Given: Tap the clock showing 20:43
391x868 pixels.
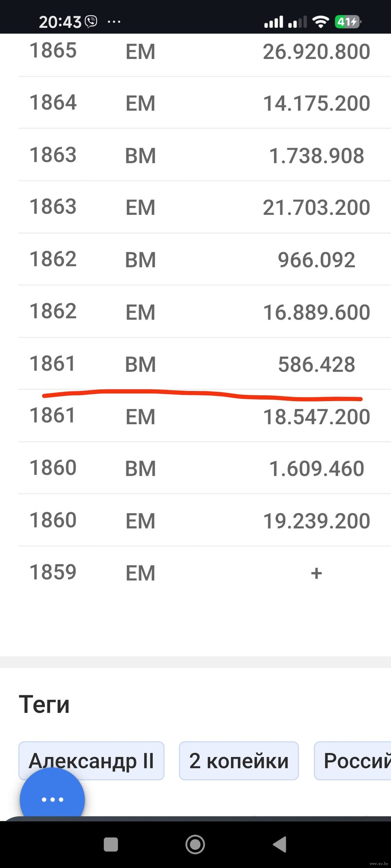Looking at the screenshot, I should pos(60,21).
